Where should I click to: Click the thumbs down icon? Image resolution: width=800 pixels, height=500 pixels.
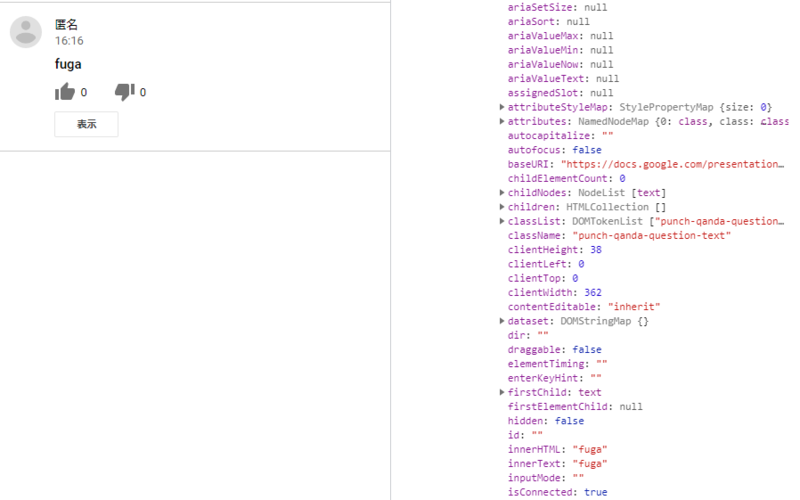point(124,92)
